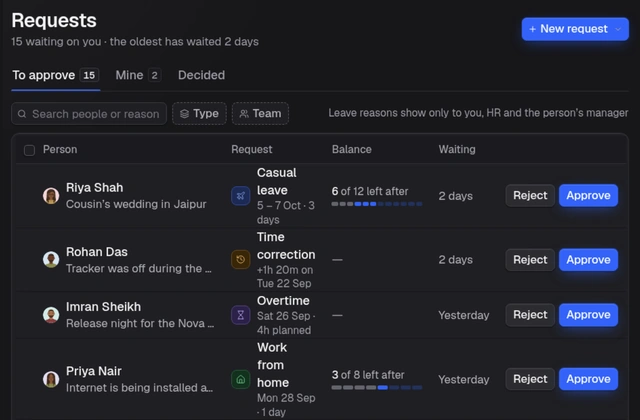
Task: Select the name Rohan Das
Action: [97, 252]
